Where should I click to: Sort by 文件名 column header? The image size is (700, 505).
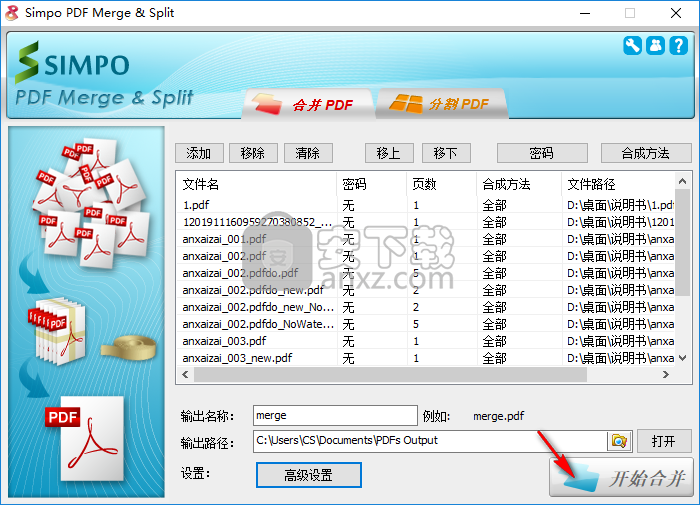[256, 184]
